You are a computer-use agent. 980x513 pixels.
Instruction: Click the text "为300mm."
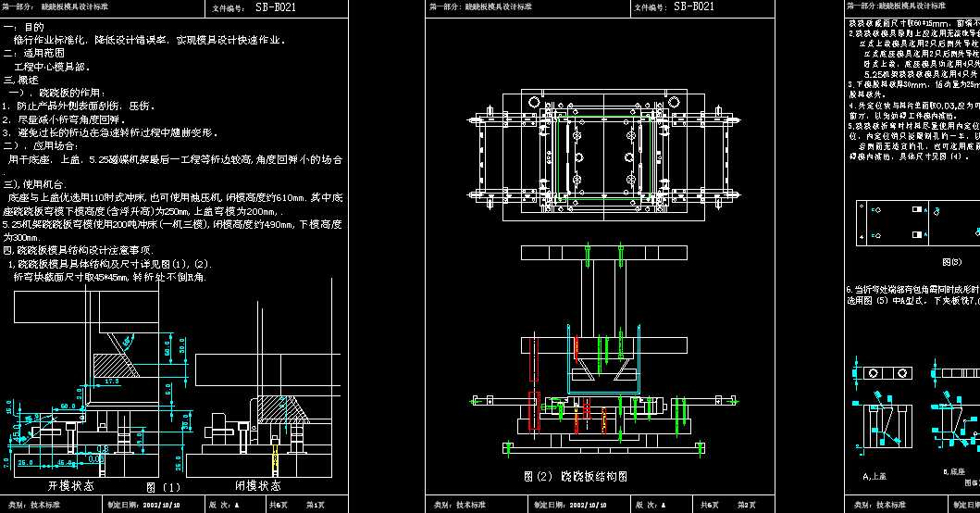(x=22, y=238)
